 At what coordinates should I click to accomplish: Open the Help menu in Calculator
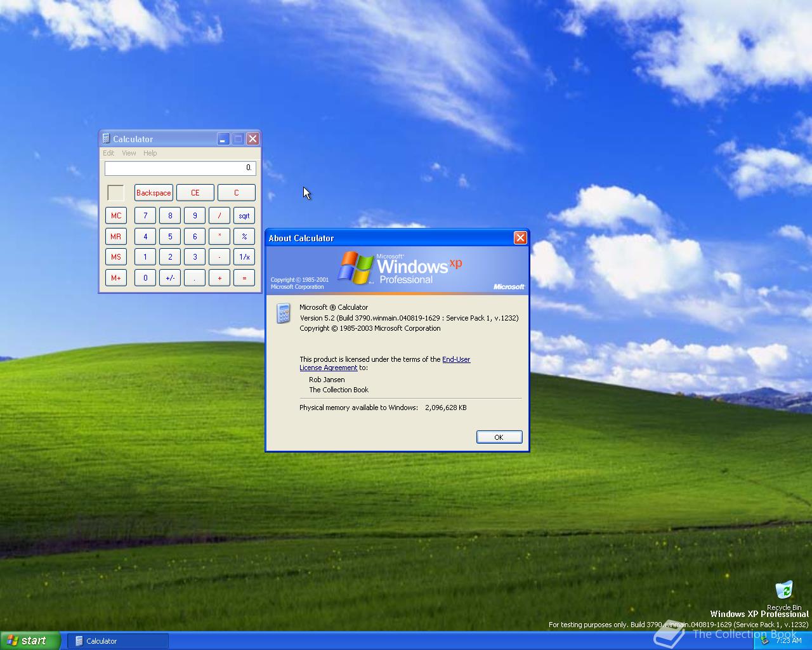[x=150, y=153]
